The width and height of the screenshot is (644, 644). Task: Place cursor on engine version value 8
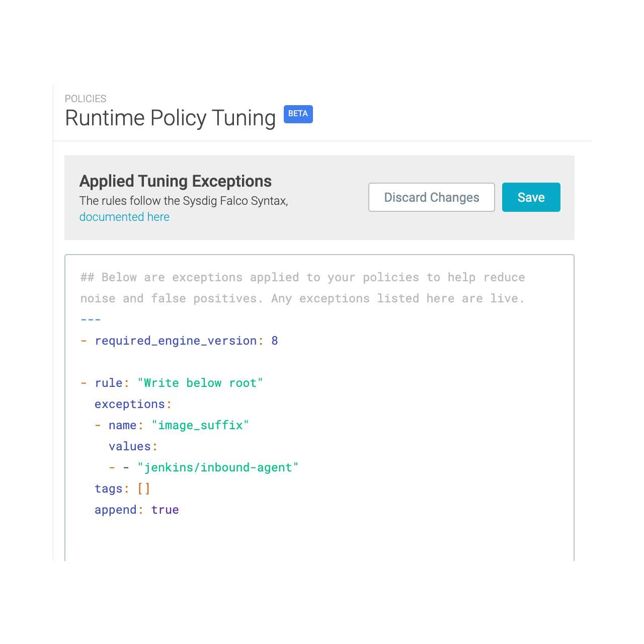tap(275, 341)
